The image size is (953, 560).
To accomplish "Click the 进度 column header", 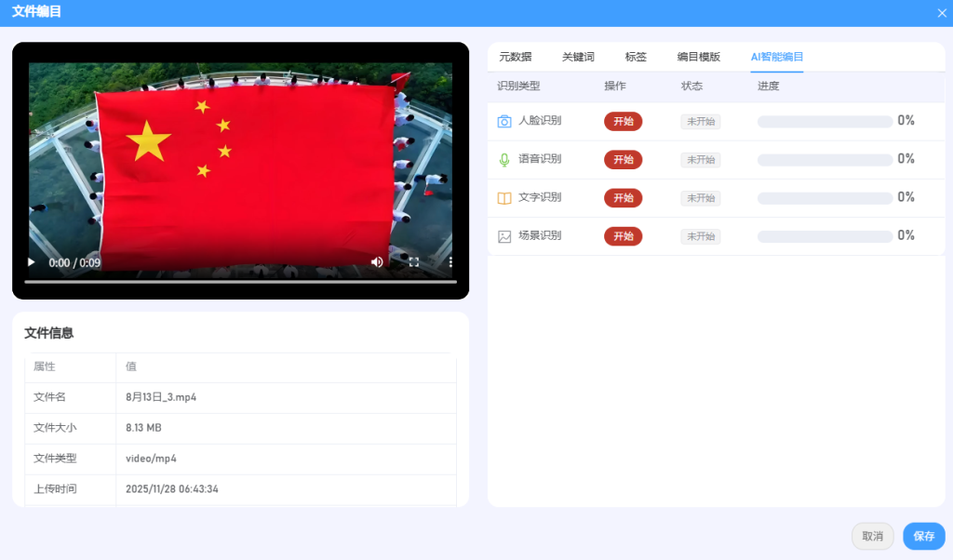I will (x=768, y=87).
